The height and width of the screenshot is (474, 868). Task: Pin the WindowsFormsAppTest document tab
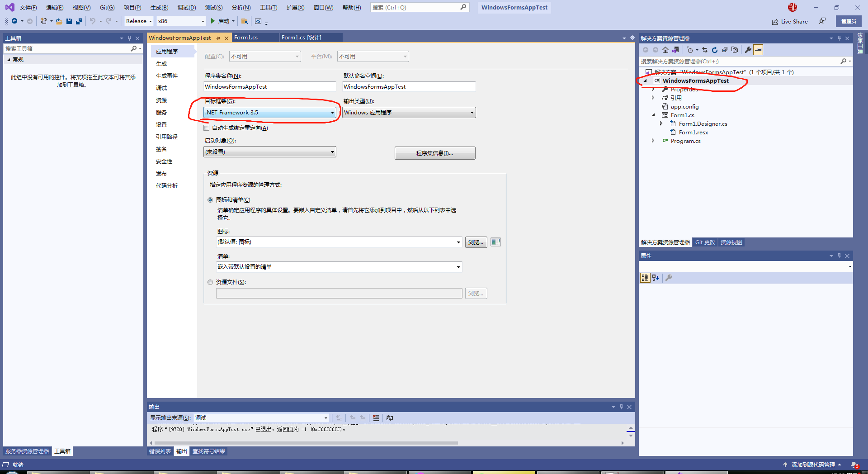tap(218, 38)
